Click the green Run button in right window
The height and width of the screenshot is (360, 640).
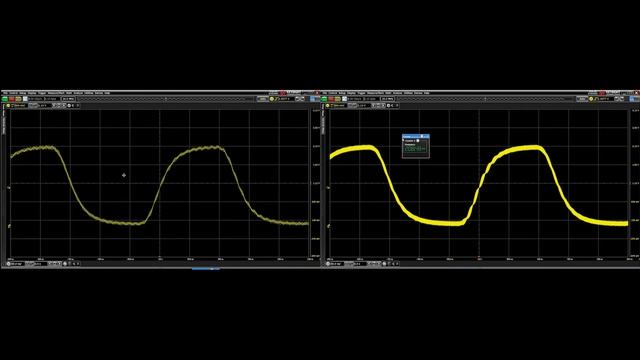pyautogui.click(x=324, y=99)
